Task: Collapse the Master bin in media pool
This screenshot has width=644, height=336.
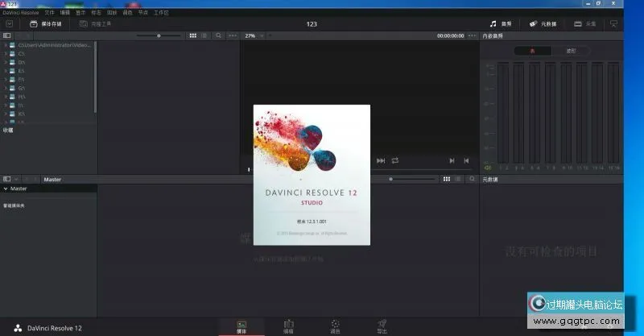Action: [x=6, y=188]
